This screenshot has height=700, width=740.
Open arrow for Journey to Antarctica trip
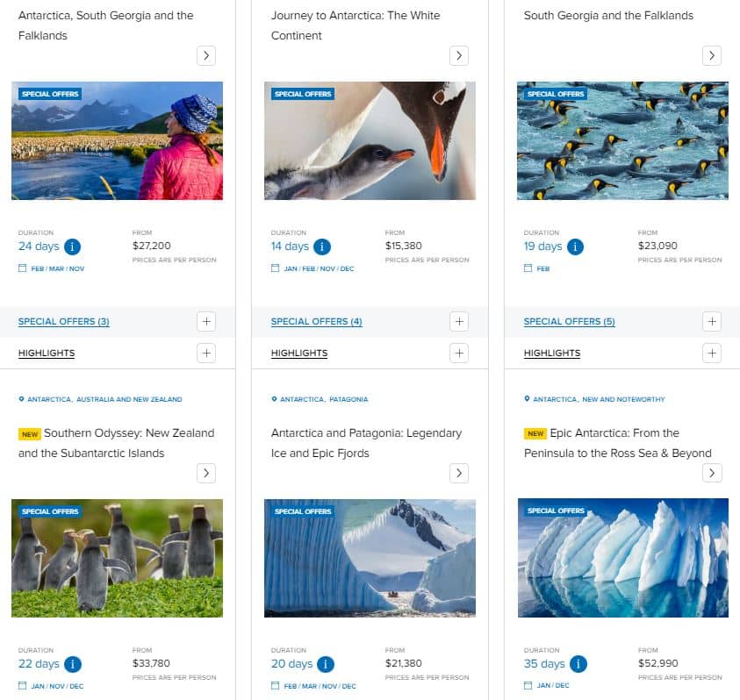pyautogui.click(x=458, y=55)
